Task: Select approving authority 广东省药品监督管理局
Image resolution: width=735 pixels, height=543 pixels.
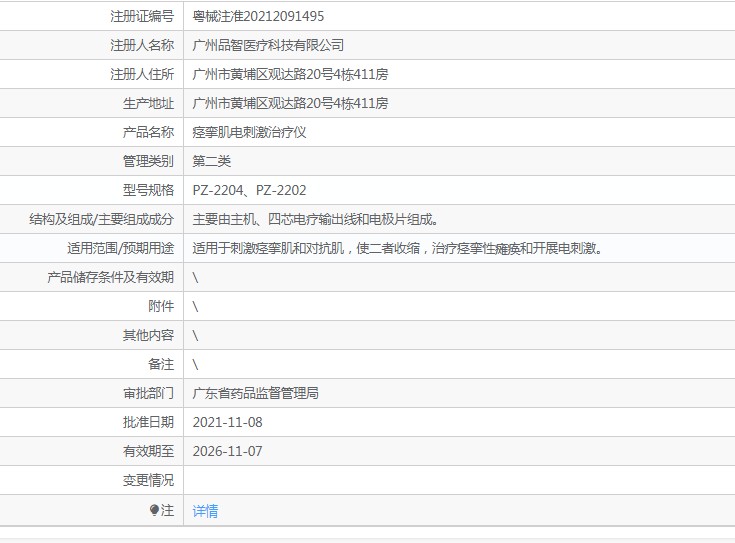Action: [x=255, y=393]
